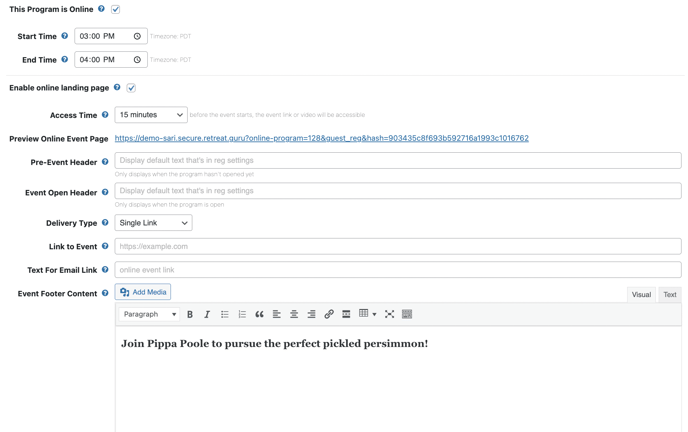This screenshot has height=432, width=688.
Task: Open the Delivery Type dropdown
Action: [x=153, y=223]
